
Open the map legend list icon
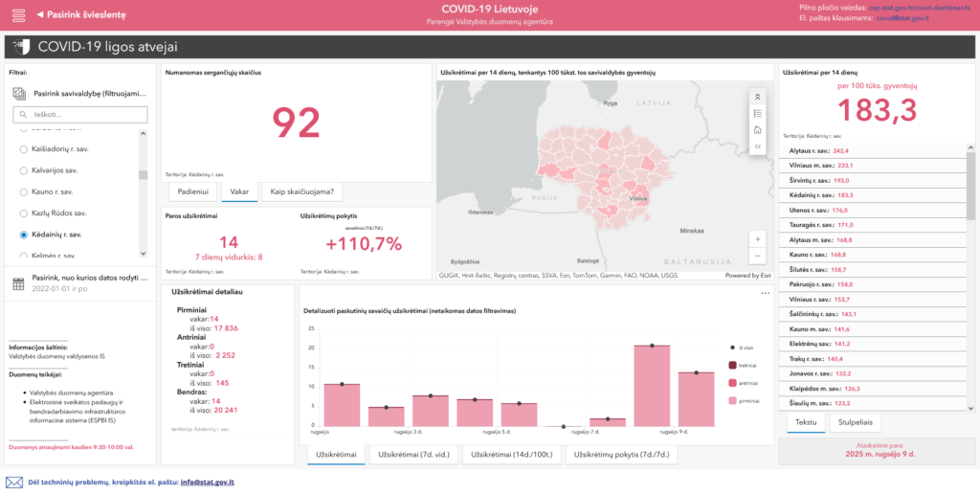[758, 113]
